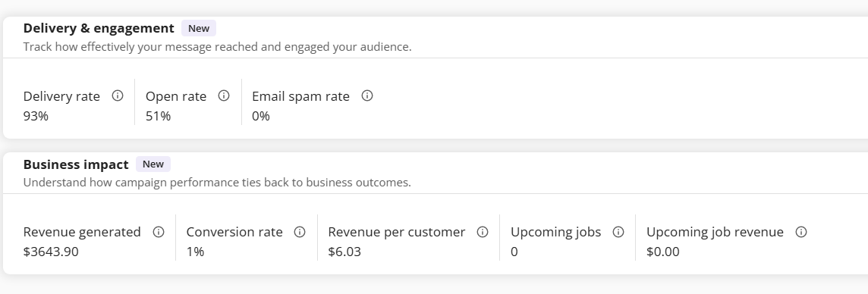Select the Business impact heading

click(x=76, y=164)
